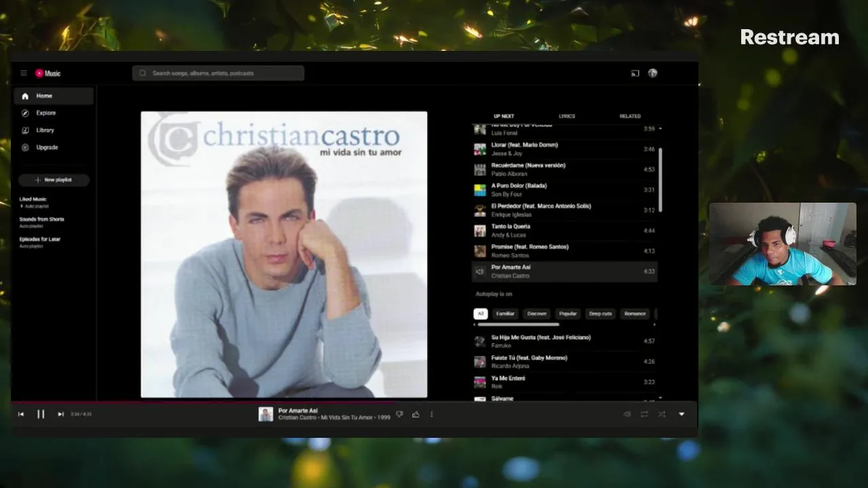
Task: Go to Home in sidebar
Action: (x=54, y=96)
